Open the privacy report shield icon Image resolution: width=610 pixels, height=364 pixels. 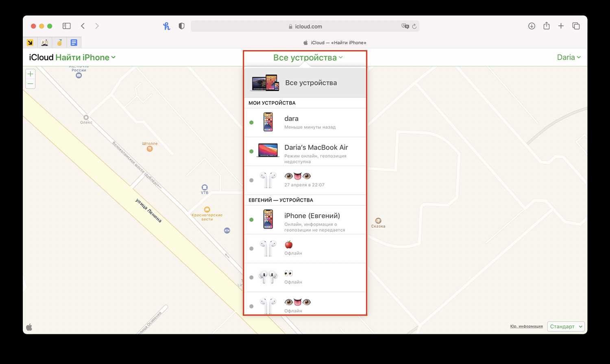point(182,26)
